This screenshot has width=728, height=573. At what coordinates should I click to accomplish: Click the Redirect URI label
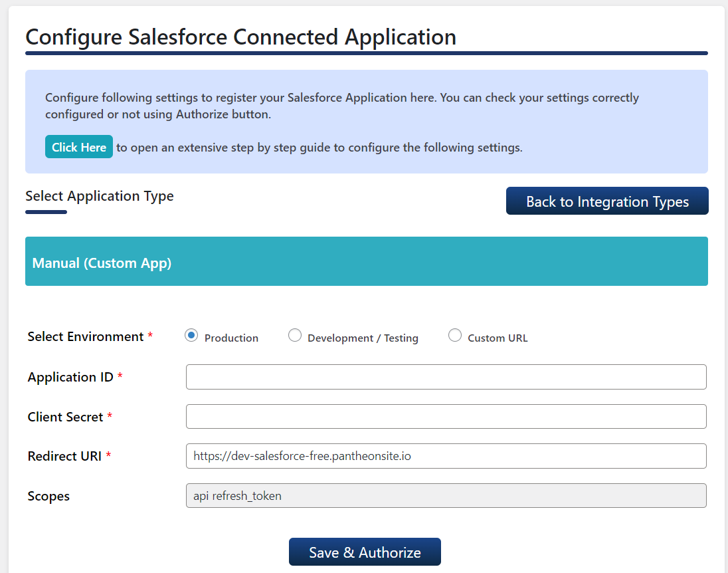64,457
